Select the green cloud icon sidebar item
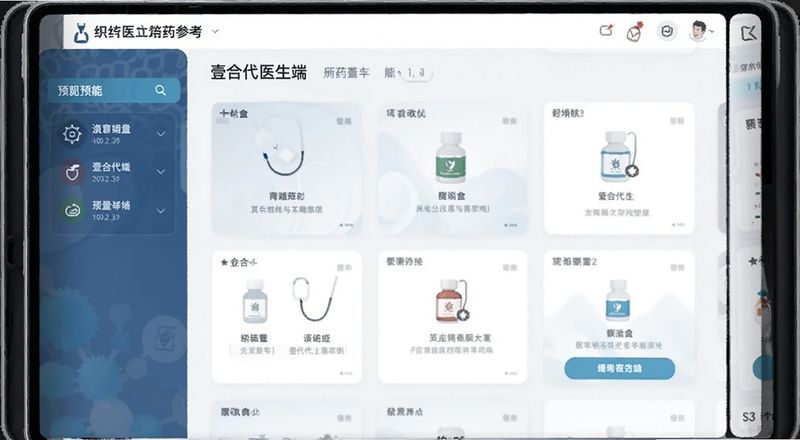The image size is (800, 440). 72,210
